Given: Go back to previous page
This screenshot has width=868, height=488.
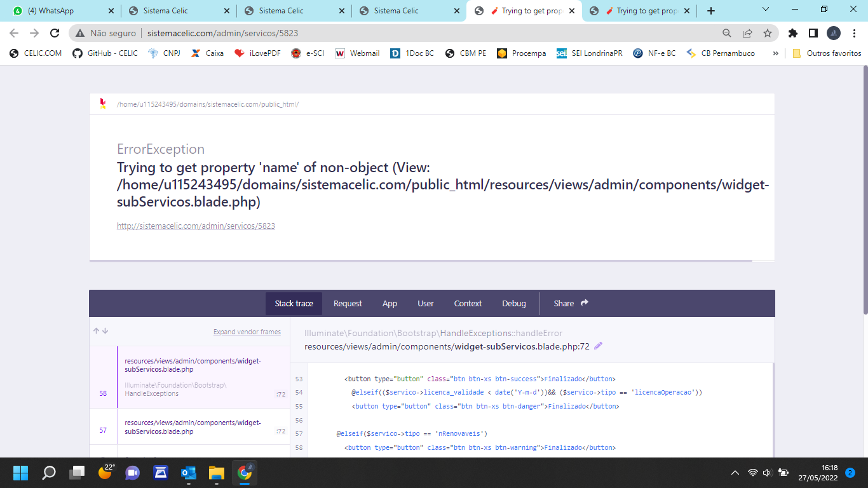Looking at the screenshot, I should [14, 33].
